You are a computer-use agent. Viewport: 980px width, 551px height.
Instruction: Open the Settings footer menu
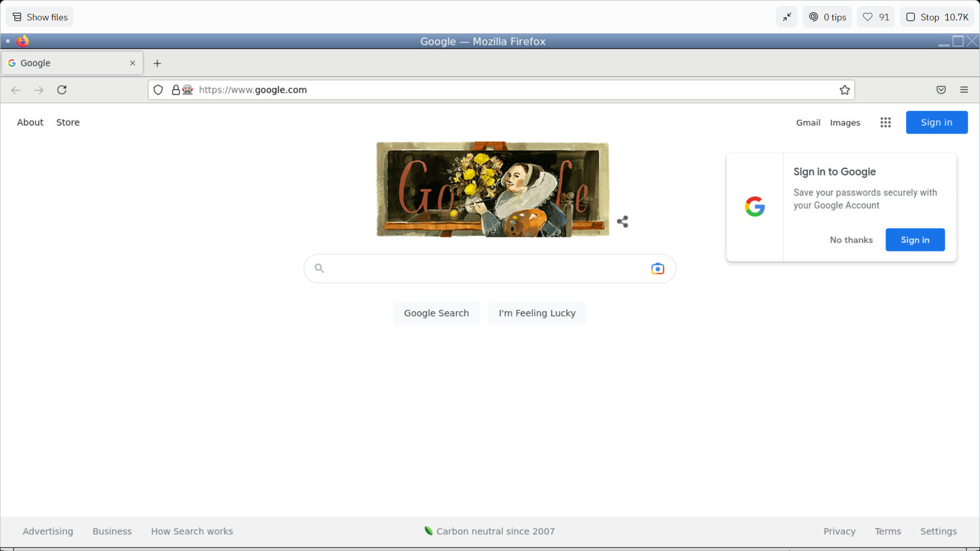click(x=939, y=532)
